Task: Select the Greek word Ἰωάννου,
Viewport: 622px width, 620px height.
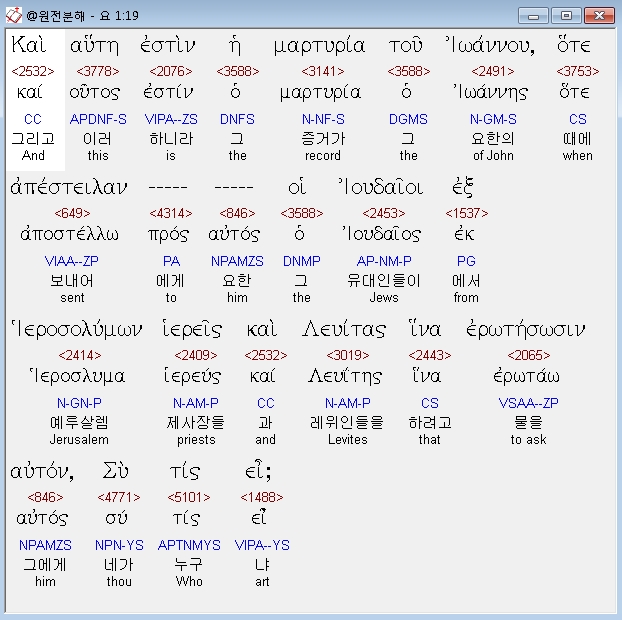Action: pyautogui.click(x=490, y=45)
